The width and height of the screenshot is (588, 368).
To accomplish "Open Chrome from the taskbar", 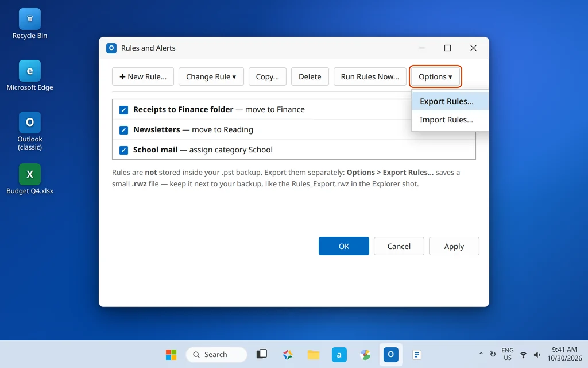I will coord(365,354).
